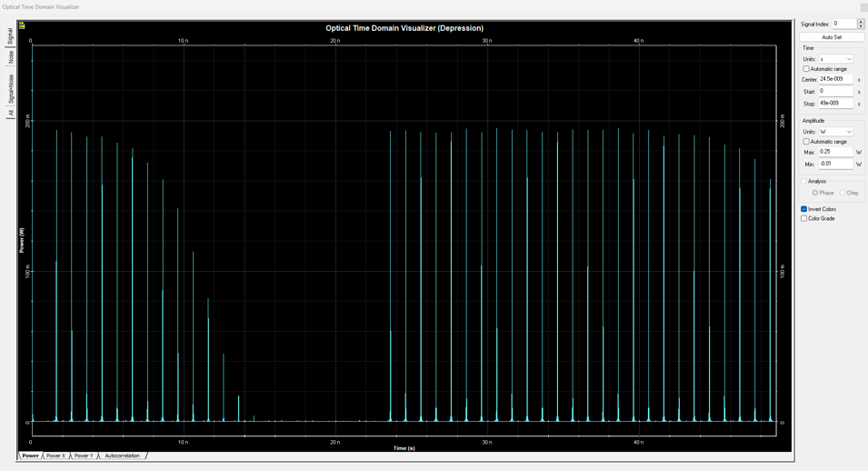868x471 pixels.
Task: Click the Time Center input field
Action: tap(835, 79)
